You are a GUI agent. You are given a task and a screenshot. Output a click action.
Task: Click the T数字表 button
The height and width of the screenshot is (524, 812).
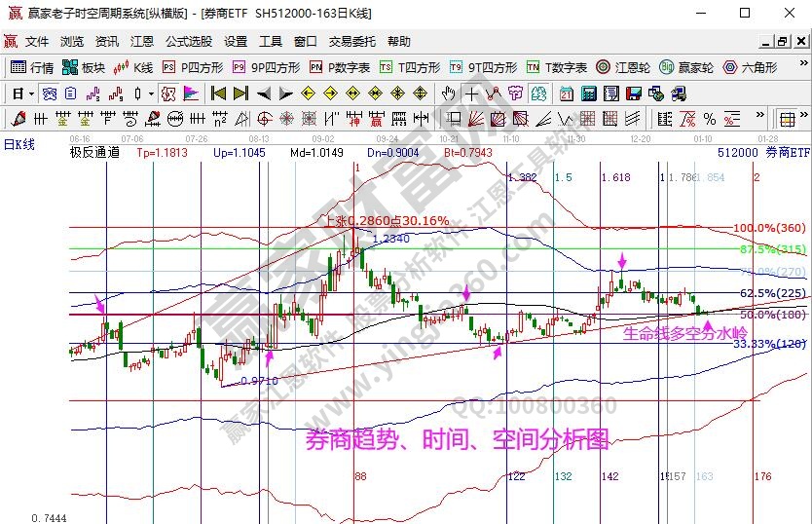(x=556, y=67)
